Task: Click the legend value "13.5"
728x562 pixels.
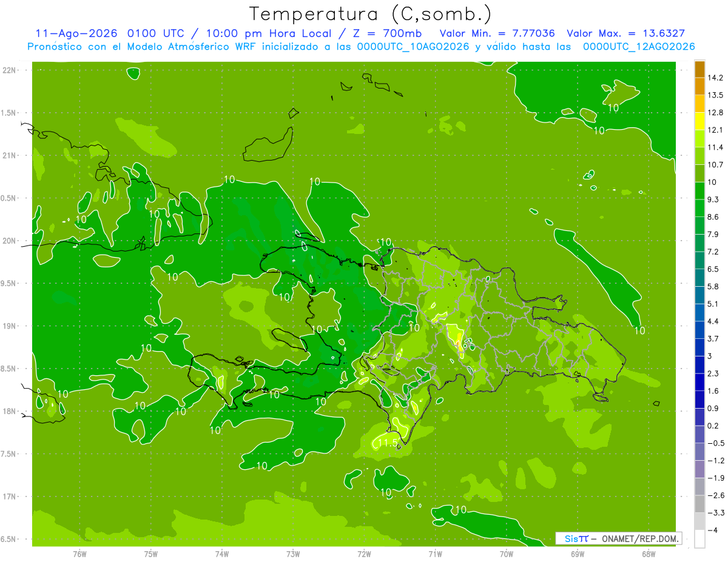Action: [716, 95]
